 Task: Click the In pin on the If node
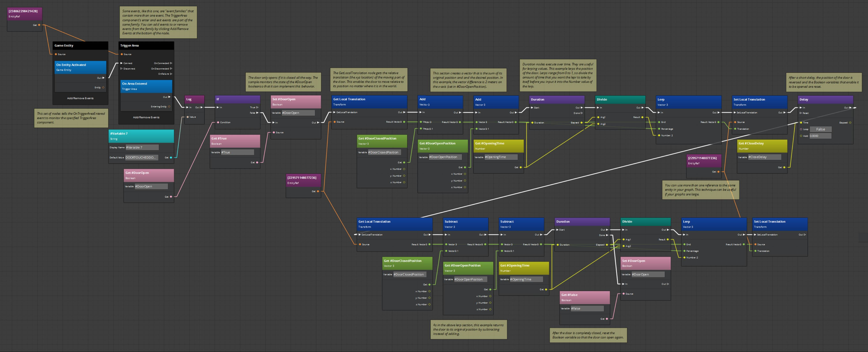[218, 107]
